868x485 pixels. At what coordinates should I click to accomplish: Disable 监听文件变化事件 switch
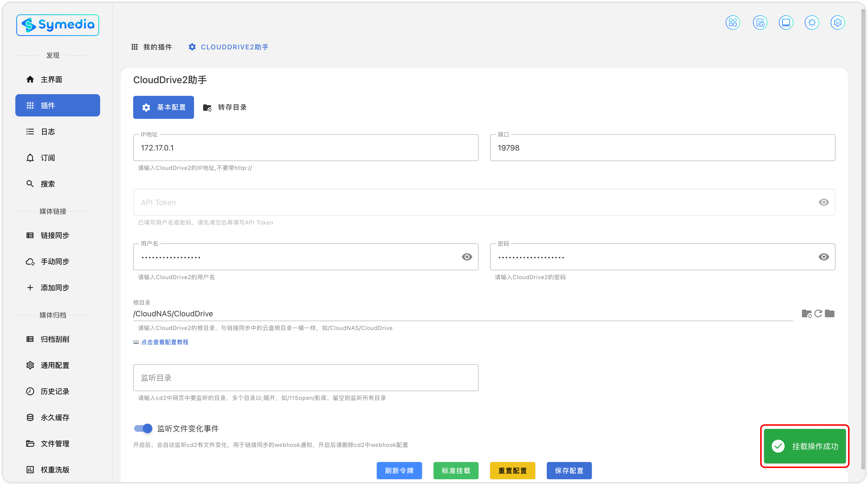[143, 428]
